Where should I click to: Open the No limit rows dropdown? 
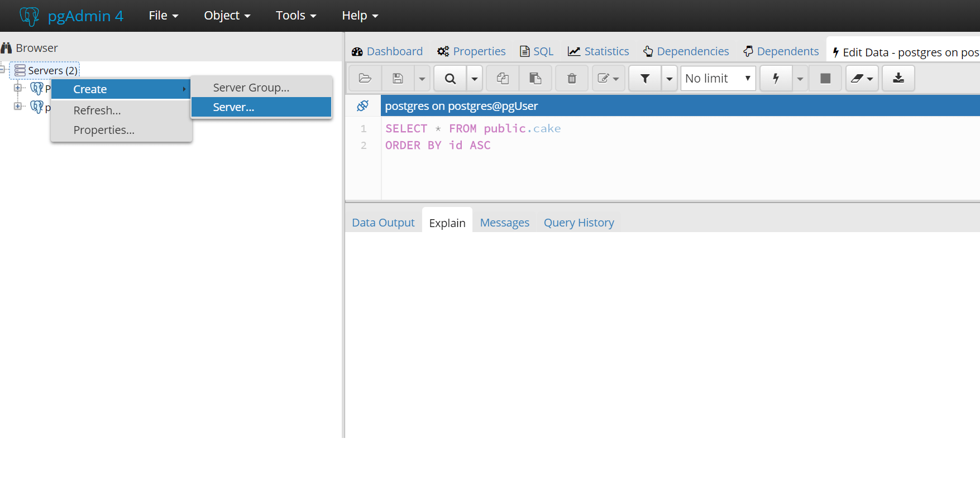718,79
